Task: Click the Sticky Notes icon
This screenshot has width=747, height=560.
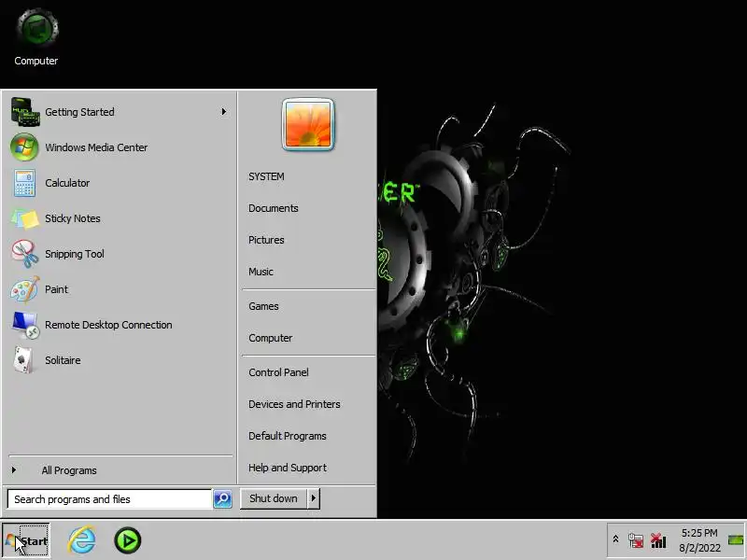Action: pos(25,218)
